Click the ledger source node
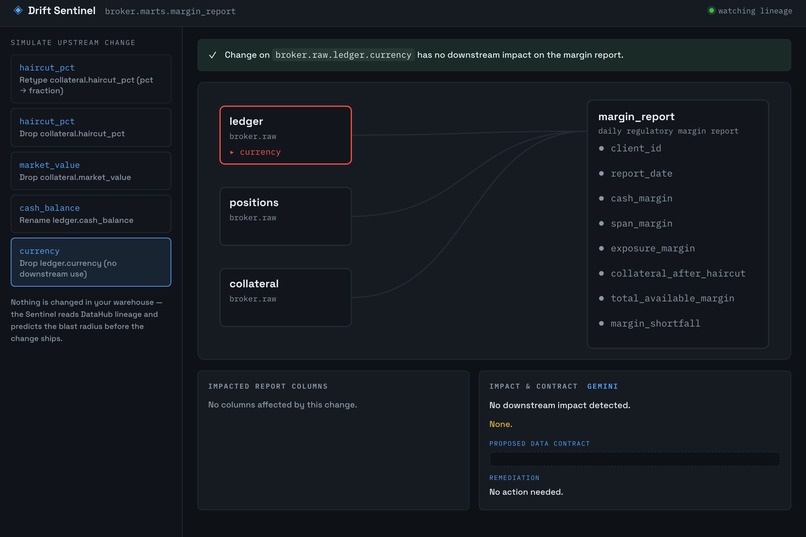 pos(285,135)
